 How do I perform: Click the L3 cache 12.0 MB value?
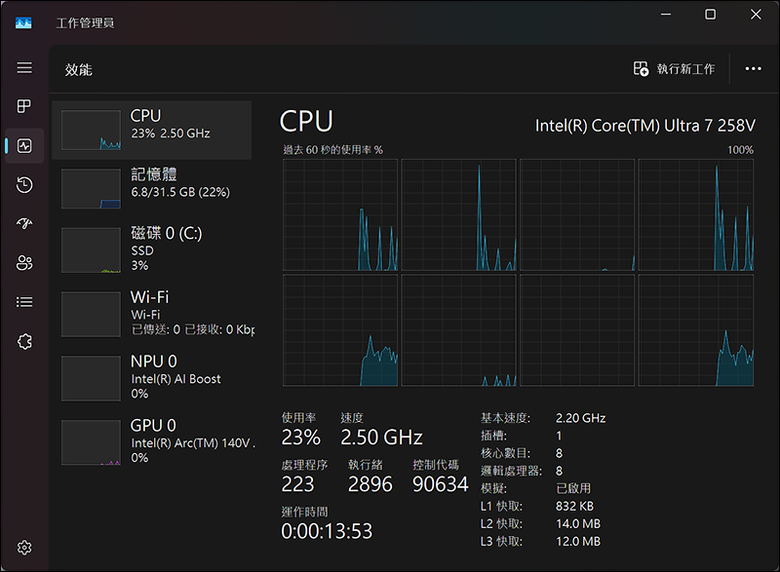(578, 541)
